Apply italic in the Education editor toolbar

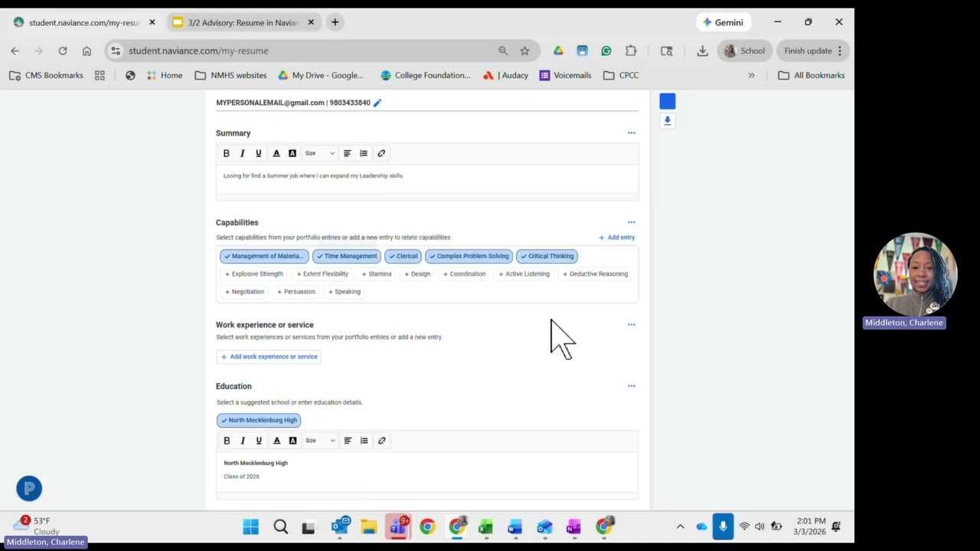click(x=243, y=441)
